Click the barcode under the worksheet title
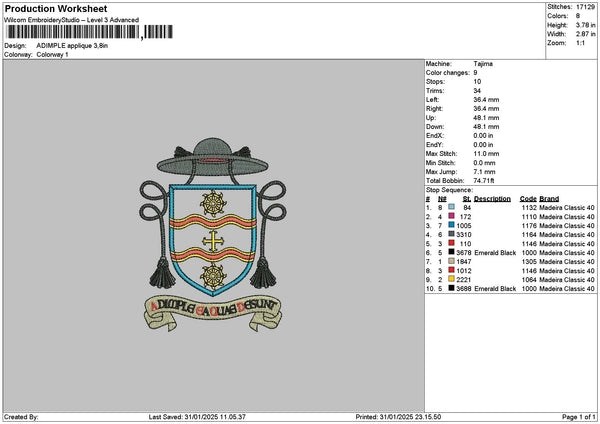The height and width of the screenshot is (424, 600). click(x=90, y=32)
